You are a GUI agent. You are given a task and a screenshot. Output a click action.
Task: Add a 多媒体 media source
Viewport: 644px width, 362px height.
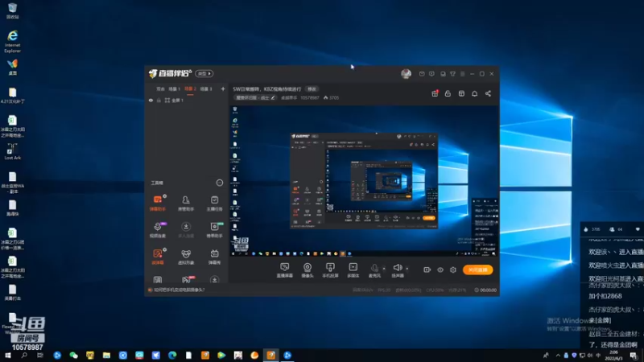[353, 270]
